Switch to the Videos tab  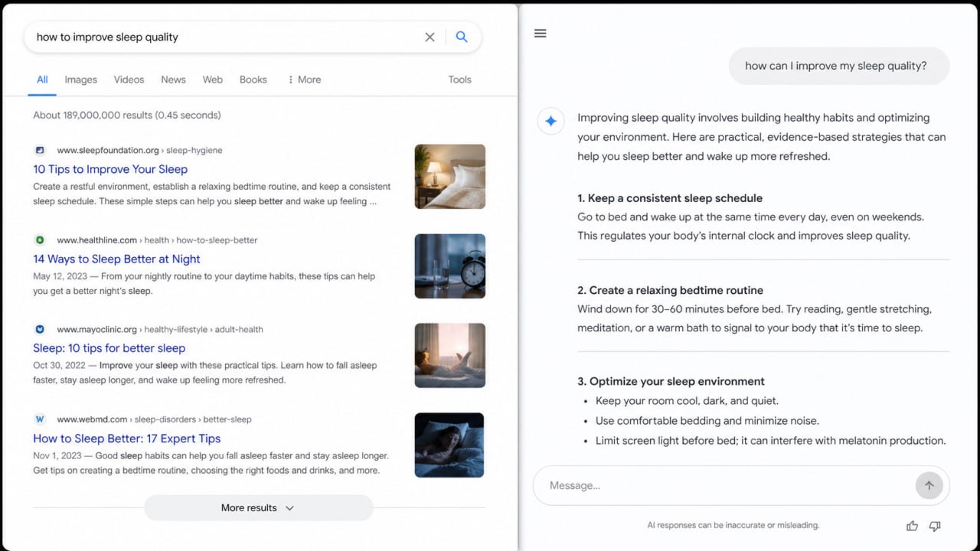[129, 80]
